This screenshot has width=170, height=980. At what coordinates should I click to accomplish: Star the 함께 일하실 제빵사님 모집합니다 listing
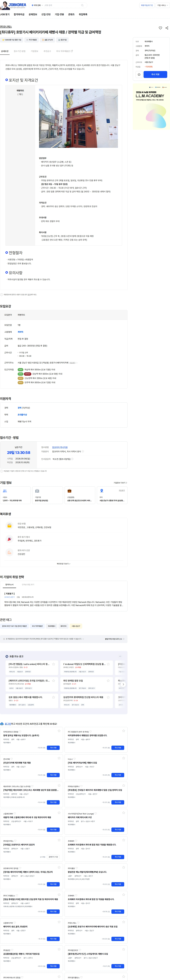point(59,731)
